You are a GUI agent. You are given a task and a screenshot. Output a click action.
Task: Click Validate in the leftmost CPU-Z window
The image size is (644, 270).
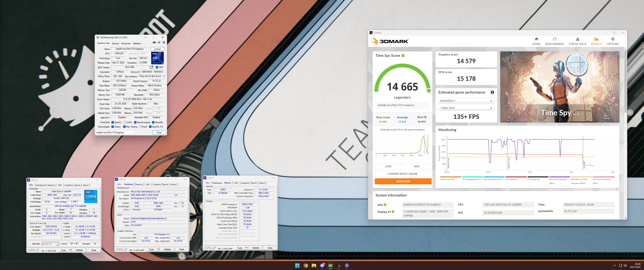click(x=79, y=250)
